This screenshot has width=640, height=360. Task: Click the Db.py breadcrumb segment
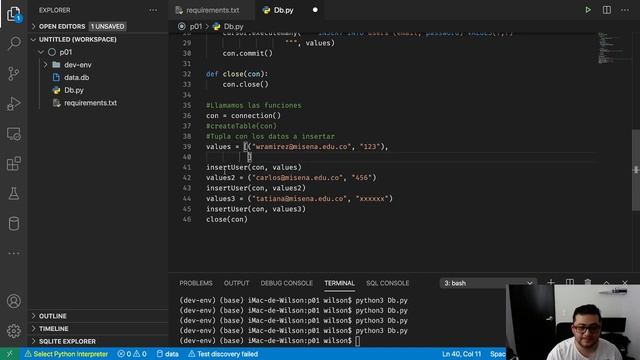coord(233,27)
